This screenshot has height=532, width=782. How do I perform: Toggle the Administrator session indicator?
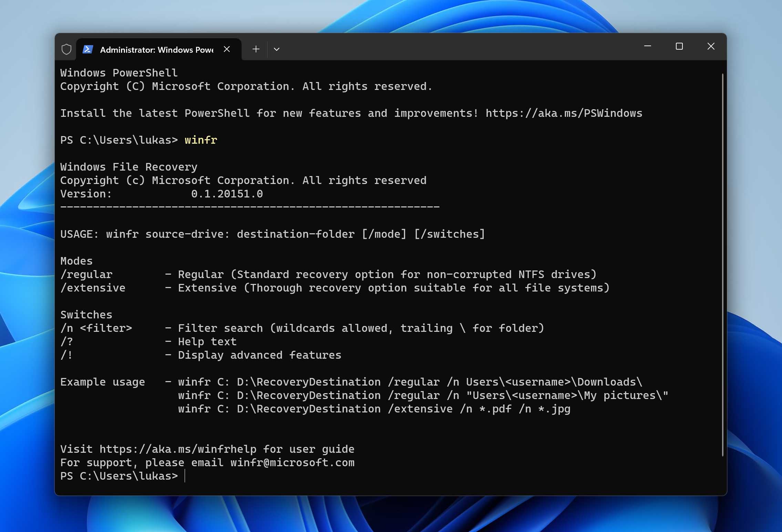click(x=66, y=49)
